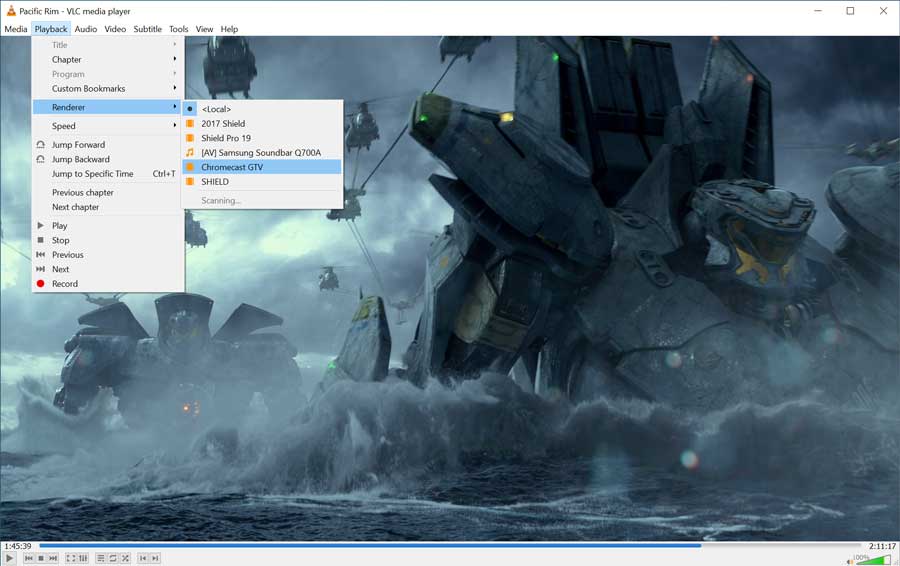Cast to Shield Pro 19 renderer
Image resolution: width=900 pixels, height=566 pixels.
point(262,138)
